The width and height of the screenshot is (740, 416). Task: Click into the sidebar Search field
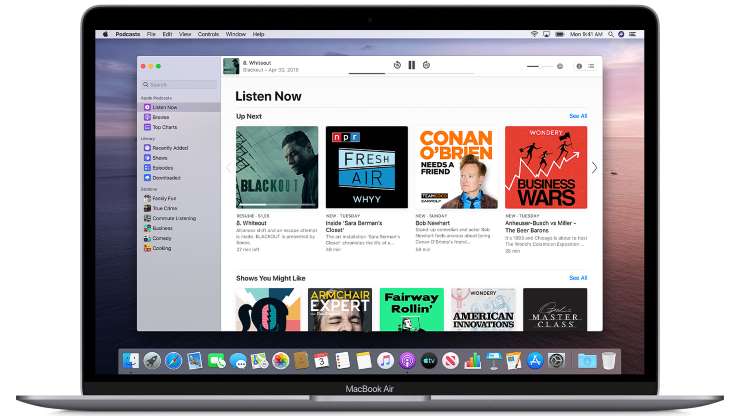(x=179, y=85)
